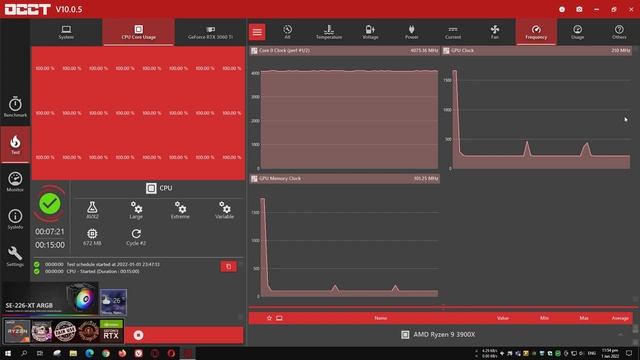Viewport: 640px width, 360px height.
Task: Click the GeForce RTX badge thumbnail
Action: [111, 331]
